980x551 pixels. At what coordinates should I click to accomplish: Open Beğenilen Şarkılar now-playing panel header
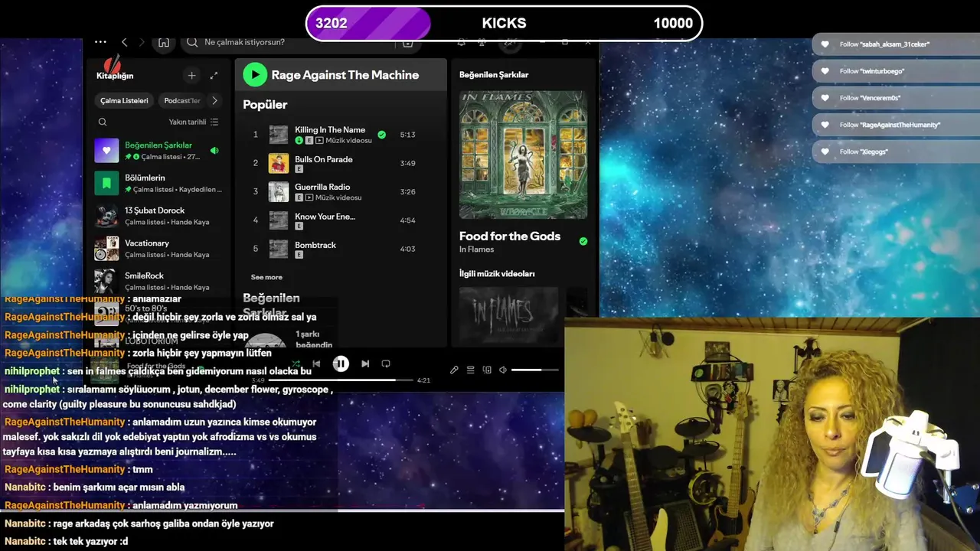pyautogui.click(x=494, y=75)
